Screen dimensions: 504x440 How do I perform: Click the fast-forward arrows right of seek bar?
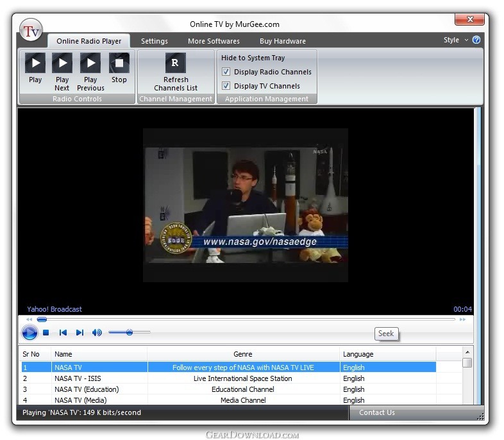coord(462,319)
